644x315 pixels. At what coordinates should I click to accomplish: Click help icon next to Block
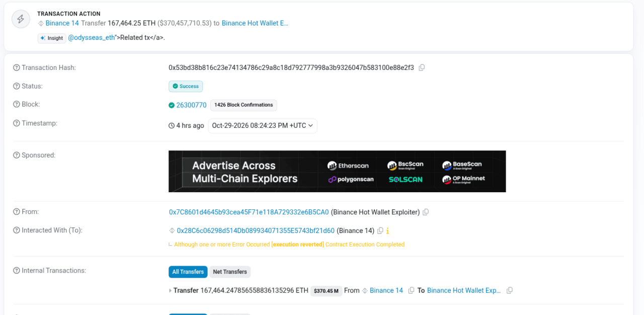(17, 104)
